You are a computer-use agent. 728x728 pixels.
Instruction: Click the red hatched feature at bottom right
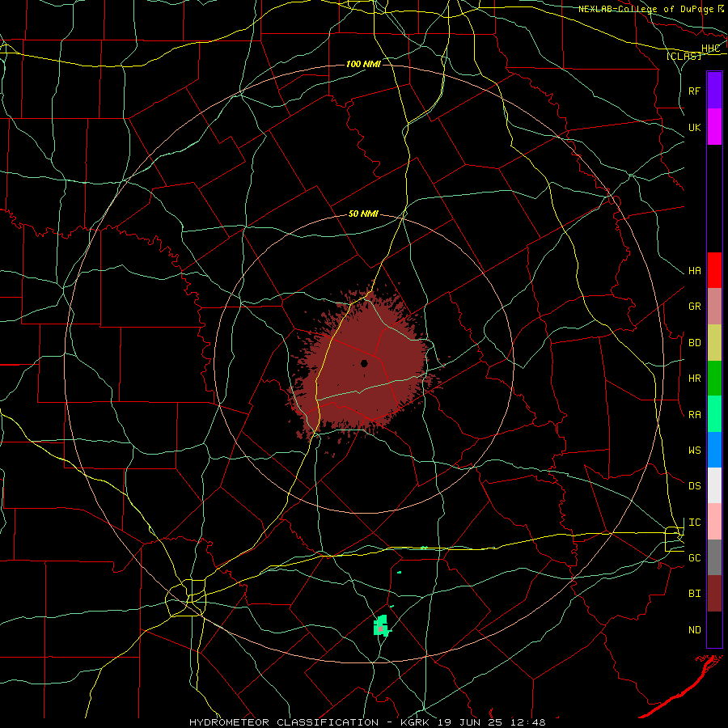click(681, 686)
